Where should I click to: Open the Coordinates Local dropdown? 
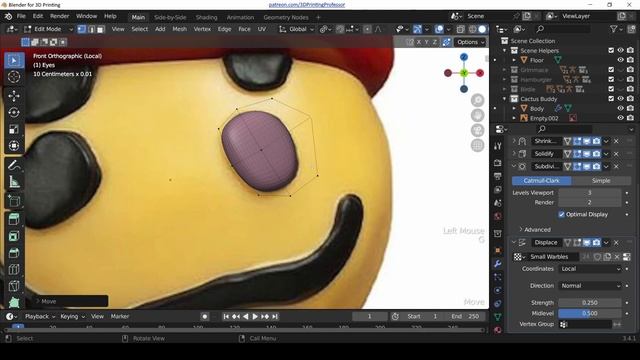[590, 269]
